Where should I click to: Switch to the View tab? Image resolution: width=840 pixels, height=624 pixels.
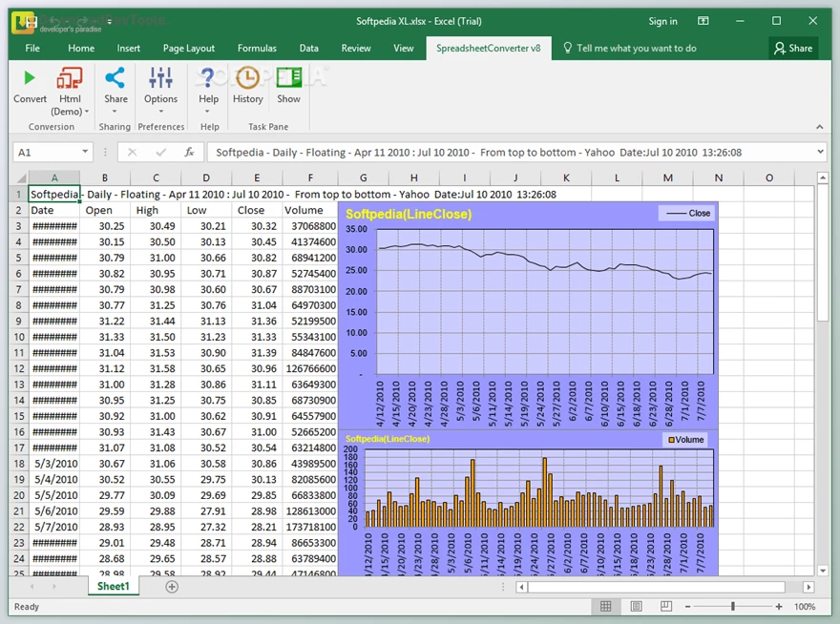404,49
